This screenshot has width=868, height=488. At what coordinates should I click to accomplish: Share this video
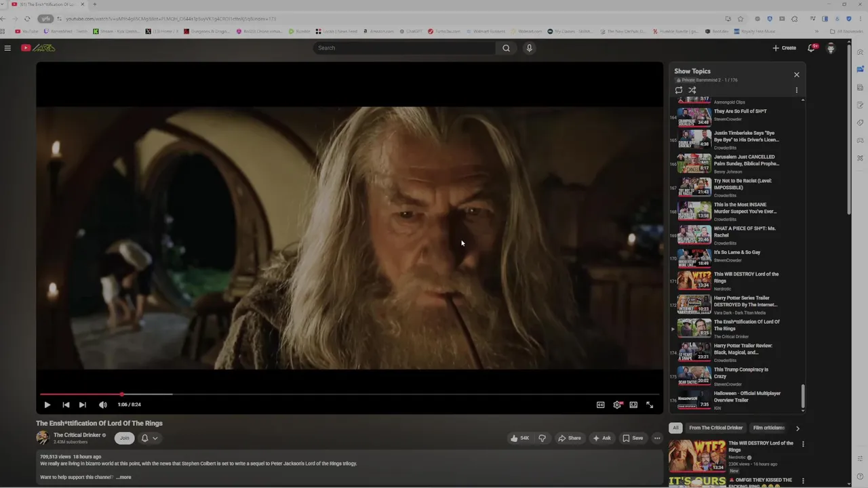pyautogui.click(x=569, y=438)
